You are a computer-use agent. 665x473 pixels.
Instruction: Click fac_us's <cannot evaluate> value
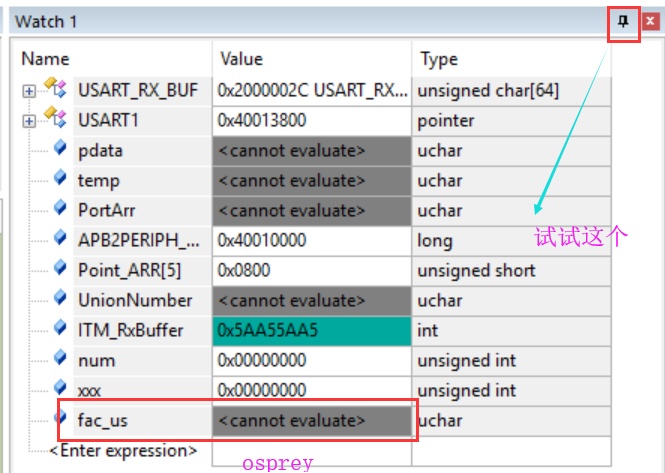coord(312,421)
